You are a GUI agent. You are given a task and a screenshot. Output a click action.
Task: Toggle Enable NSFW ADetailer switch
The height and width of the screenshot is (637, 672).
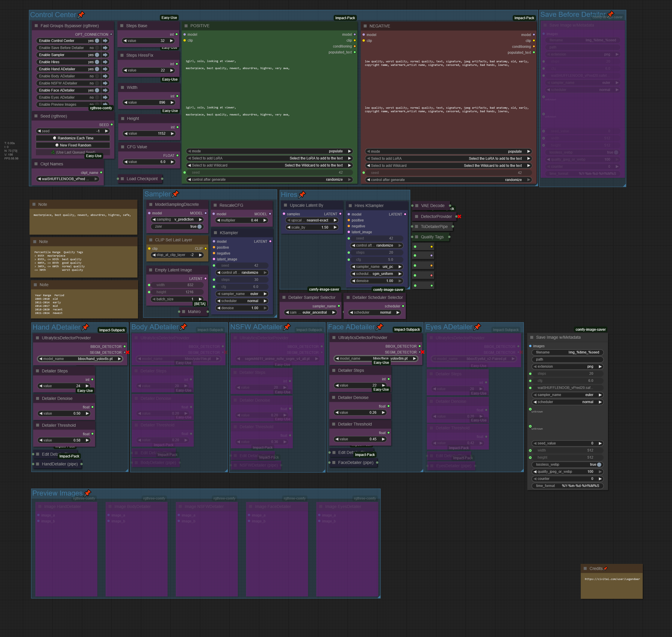[97, 83]
